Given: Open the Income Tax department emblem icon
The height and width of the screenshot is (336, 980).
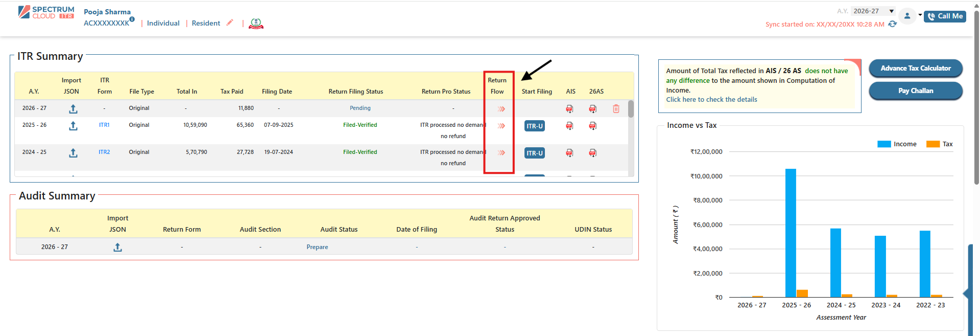Looking at the screenshot, I should (x=256, y=24).
